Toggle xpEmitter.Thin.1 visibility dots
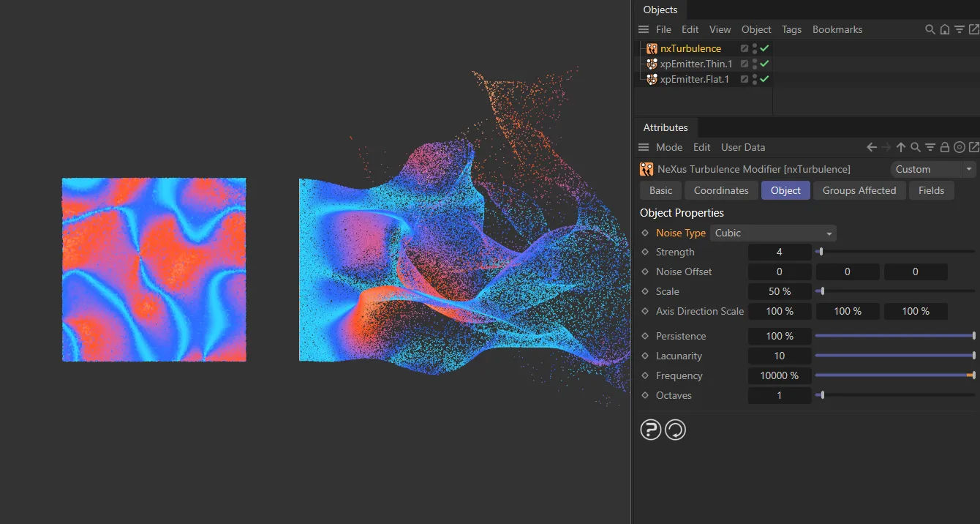 click(x=755, y=64)
